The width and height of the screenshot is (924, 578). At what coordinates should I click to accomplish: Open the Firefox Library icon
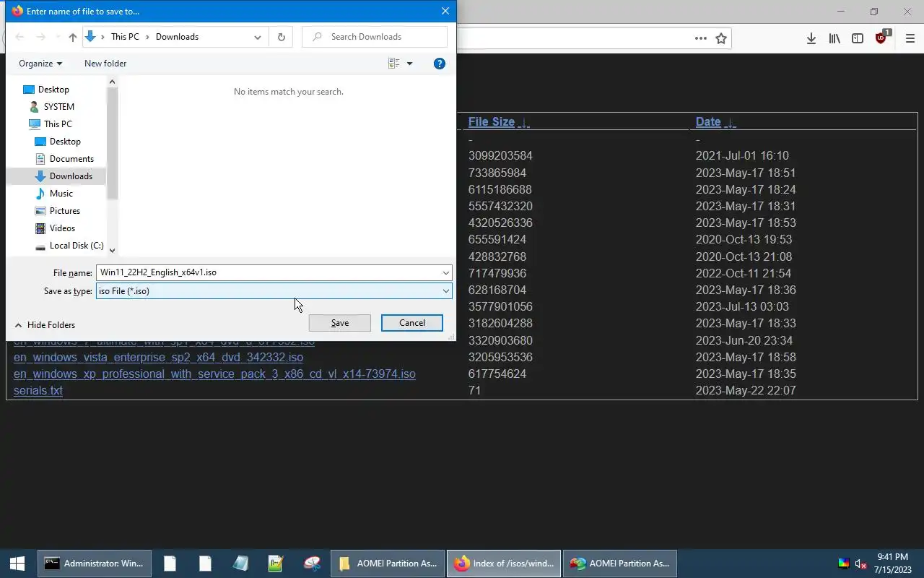pyautogui.click(x=834, y=38)
